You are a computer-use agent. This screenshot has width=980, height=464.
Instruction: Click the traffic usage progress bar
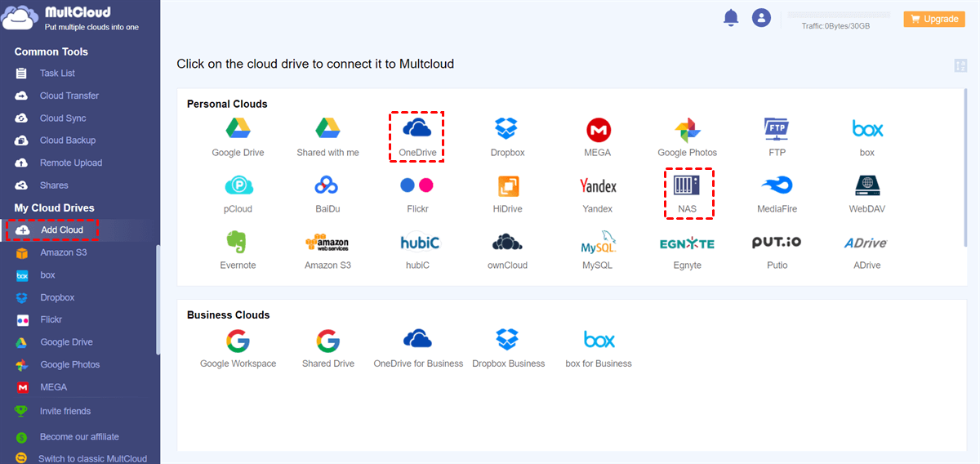tap(837, 15)
